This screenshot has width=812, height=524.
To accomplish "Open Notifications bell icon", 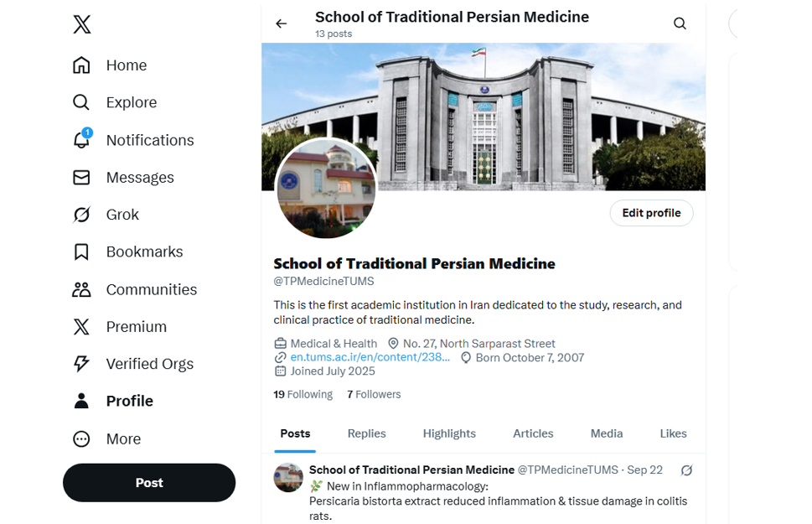I will (x=81, y=140).
